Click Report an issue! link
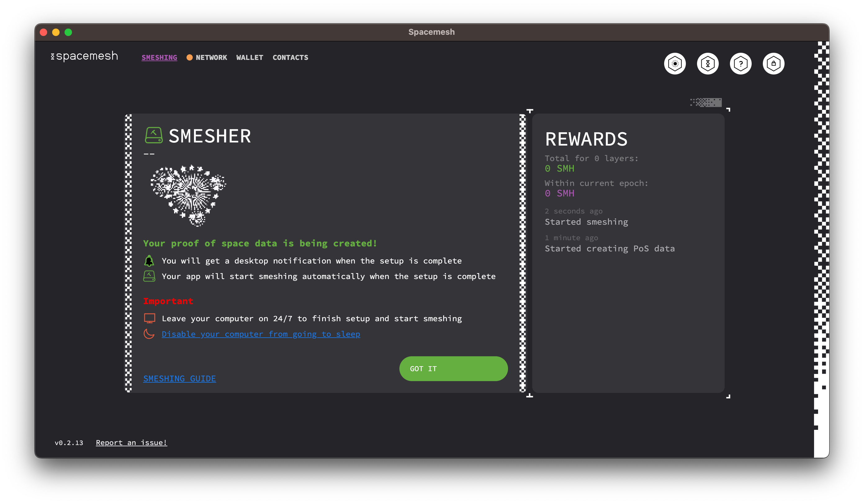Screen dimensions: 864x504 (x=131, y=443)
